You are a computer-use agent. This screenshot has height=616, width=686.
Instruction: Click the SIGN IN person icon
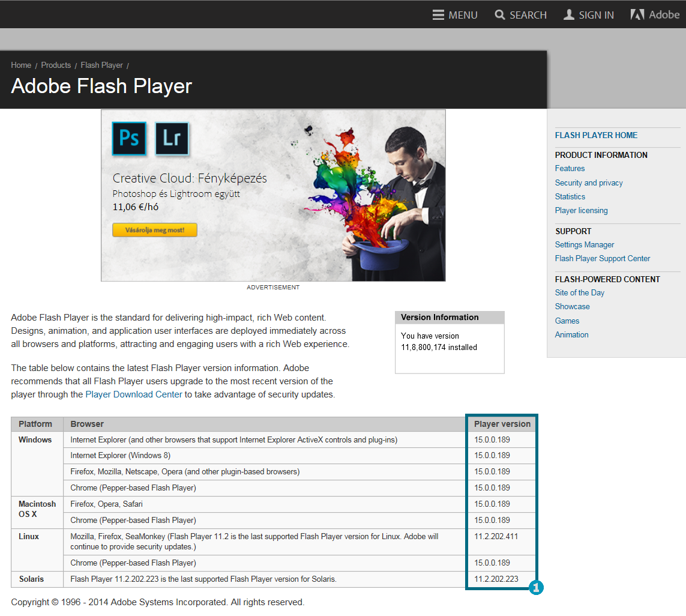(569, 15)
